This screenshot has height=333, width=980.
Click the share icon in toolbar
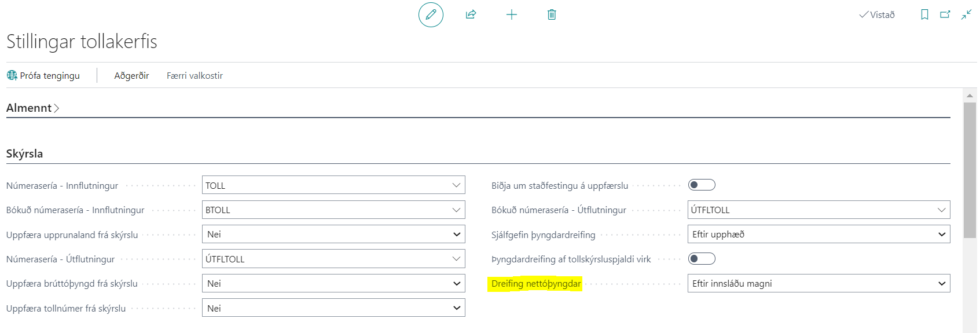[471, 15]
